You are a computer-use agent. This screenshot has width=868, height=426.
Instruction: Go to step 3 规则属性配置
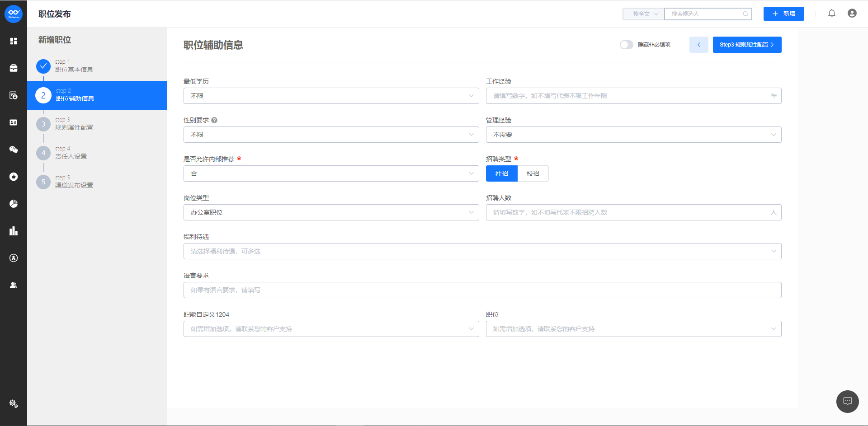pos(97,124)
